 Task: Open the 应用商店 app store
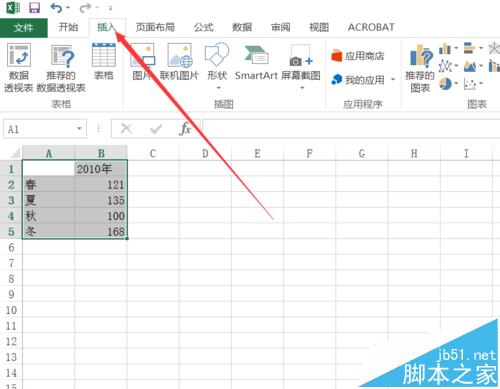(x=358, y=56)
